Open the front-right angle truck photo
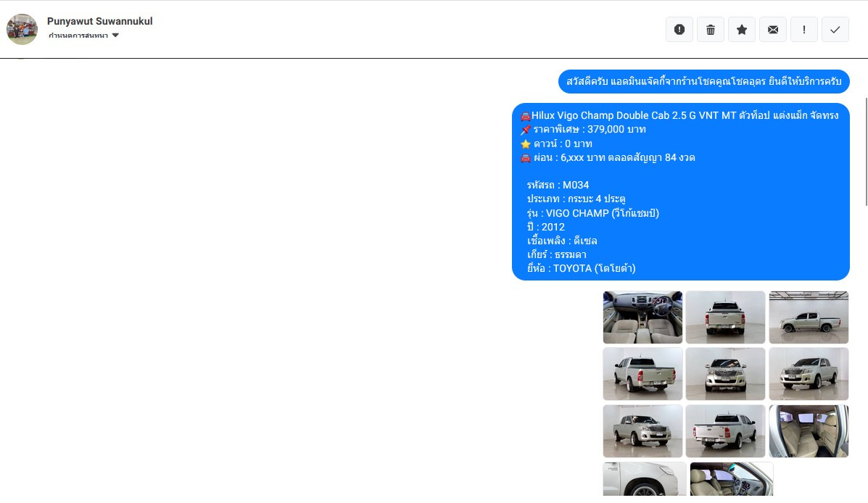This screenshot has height=503, width=868. (x=642, y=431)
